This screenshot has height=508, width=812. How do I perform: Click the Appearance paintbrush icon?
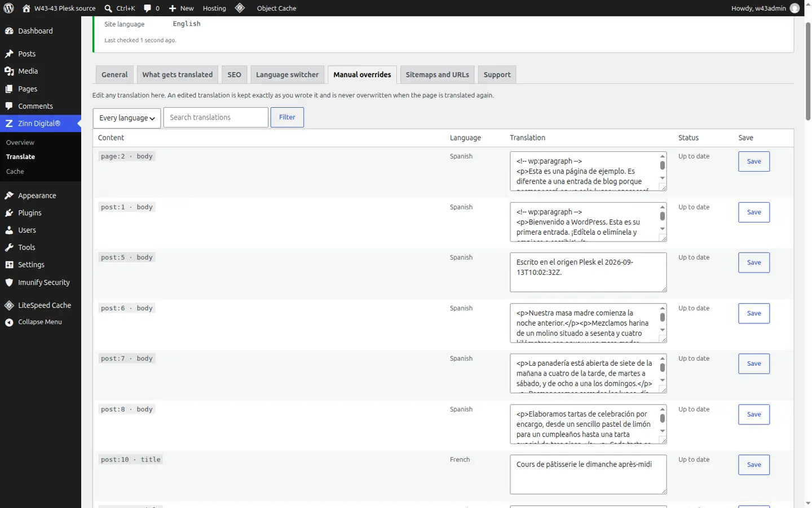tap(9, 195)
